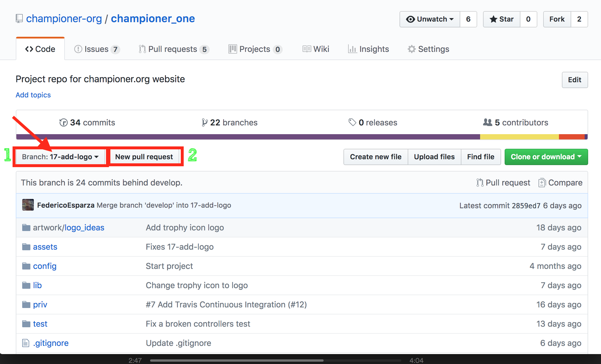This screenshot has height=364, width=601.
Task: Click the folder icon beside priv
Action: [x=26, y=304]
